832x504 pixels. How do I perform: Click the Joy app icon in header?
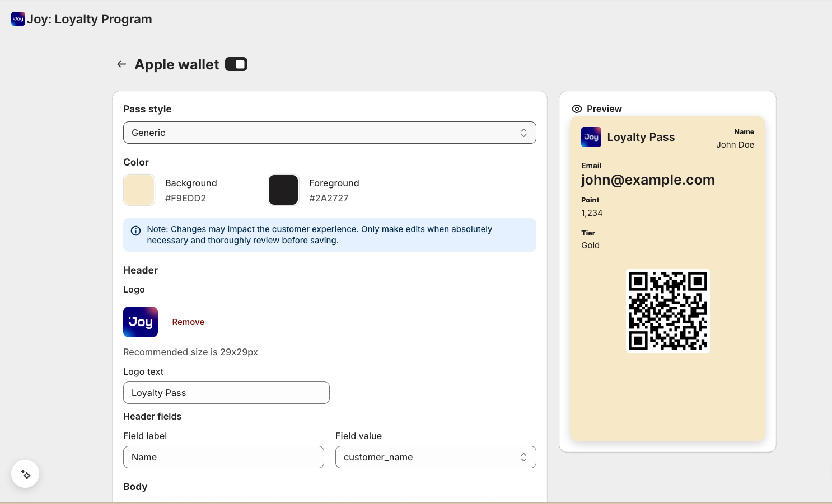[x=18, y=19]
